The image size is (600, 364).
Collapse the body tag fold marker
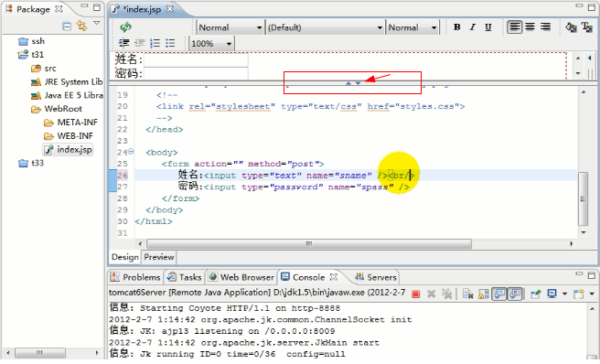click(131, 152)
